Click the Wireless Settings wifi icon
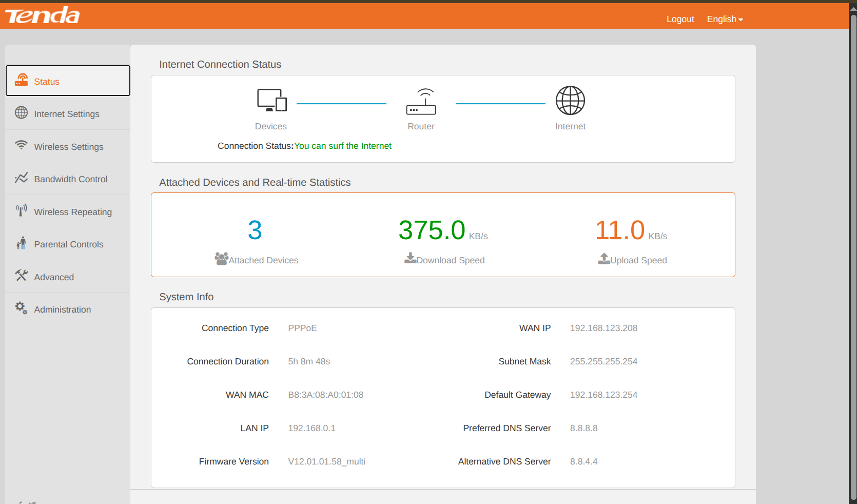 coord(22,145)
